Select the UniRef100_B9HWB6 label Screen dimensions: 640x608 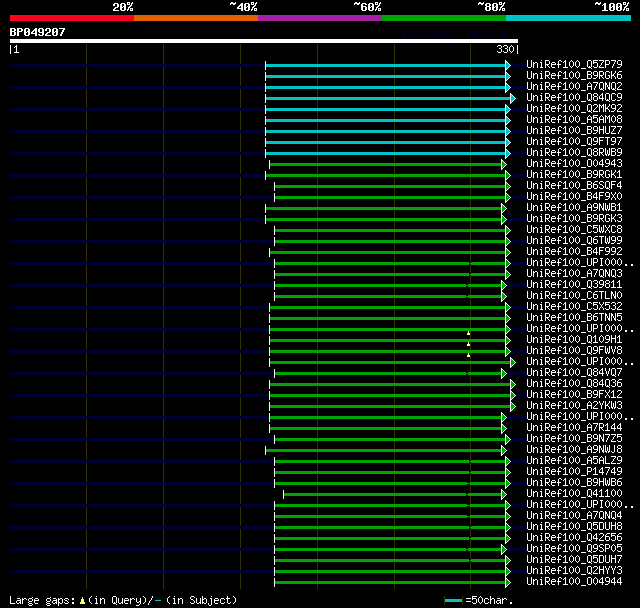(x=574, y=483)
